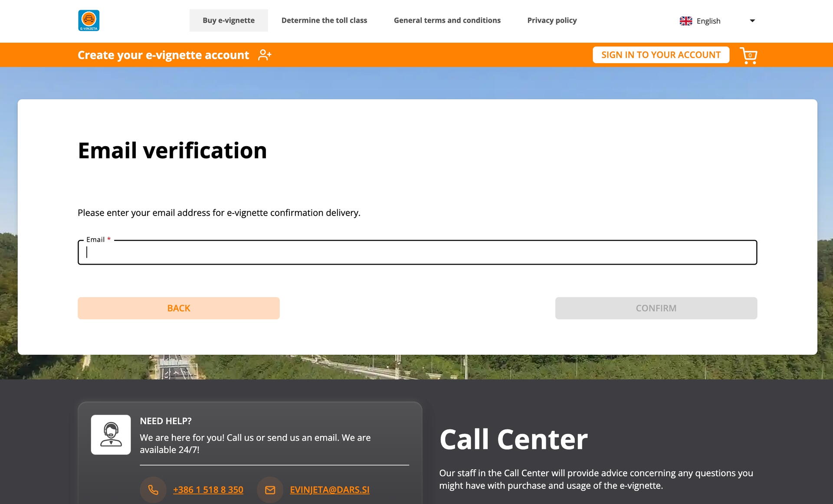The width and height of the screenshot is (833, 504).
Task: Click the add-user icon beside Create account
Action: tap(265, 55)
